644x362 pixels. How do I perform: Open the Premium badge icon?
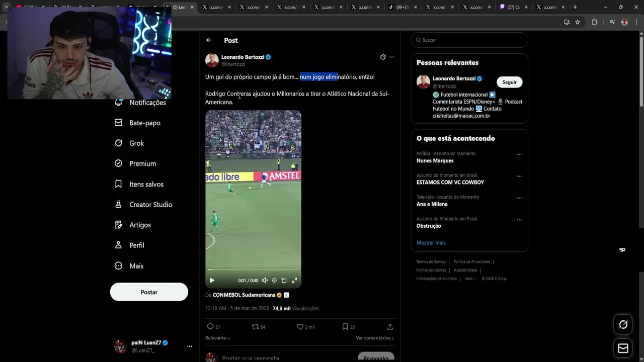pos(118,163)
